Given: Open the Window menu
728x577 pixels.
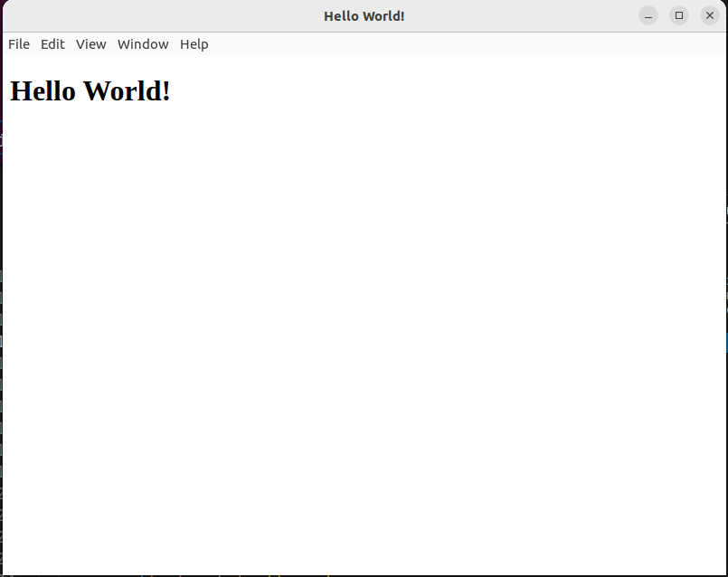Looking at the screenshot, I should [x=143, y=44].
